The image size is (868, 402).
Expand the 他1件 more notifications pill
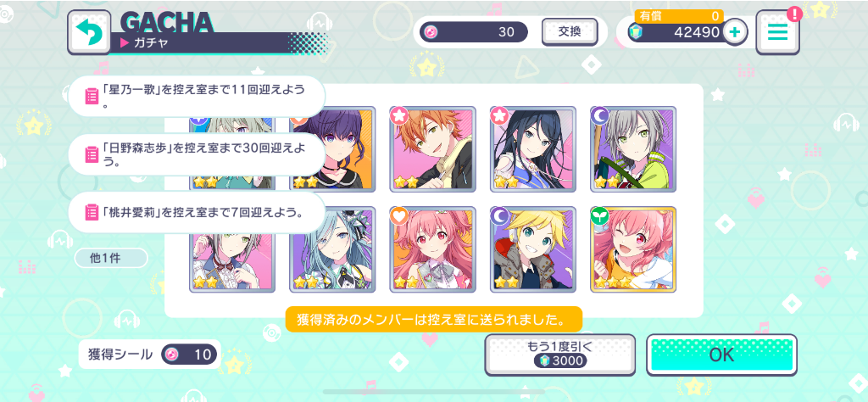coord(112,258)
